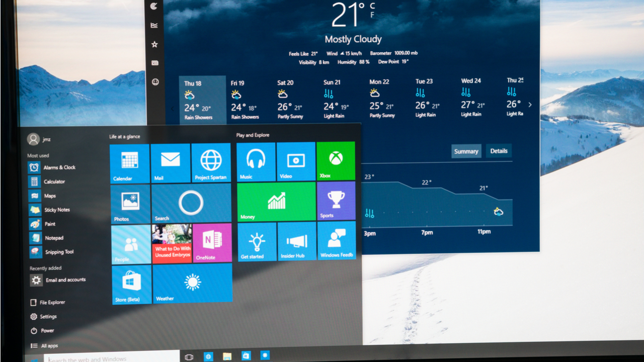Select the Summary tab
The width and height of the screenshot is (644, 362).
466,151
